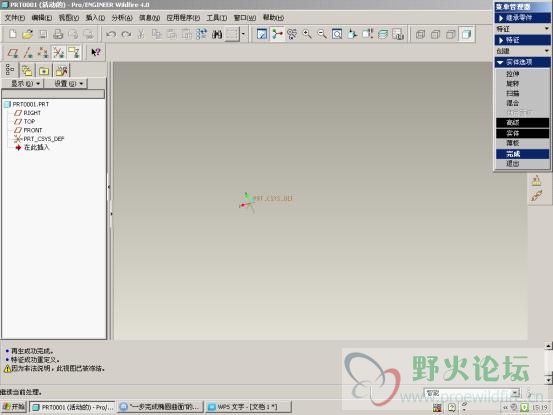This screenshot has width=553, height=415.
Task: Open the 智能 selection filter combo box
Action: click(x=472, y=393)
